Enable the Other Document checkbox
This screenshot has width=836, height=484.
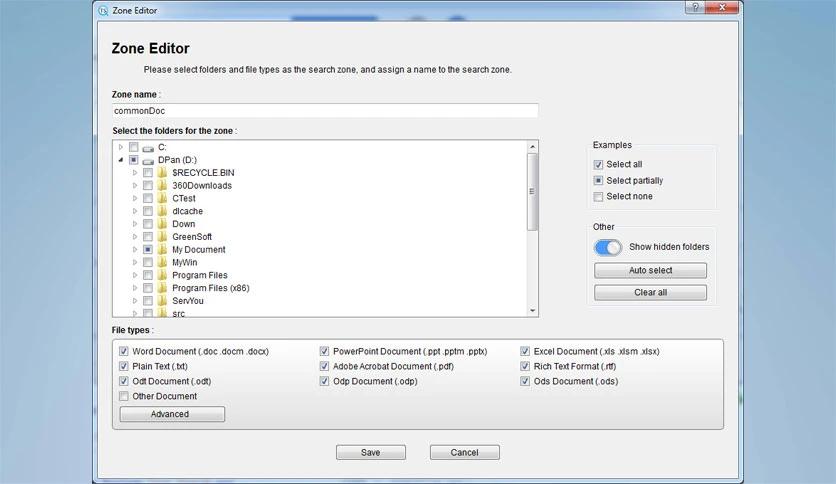coord(124,396)
